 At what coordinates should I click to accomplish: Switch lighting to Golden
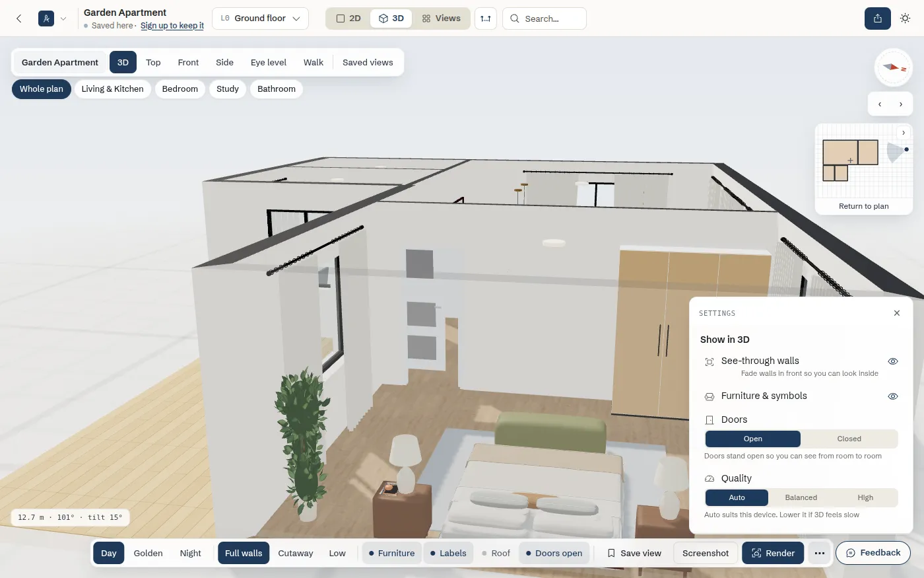click(x=148, y=553)
